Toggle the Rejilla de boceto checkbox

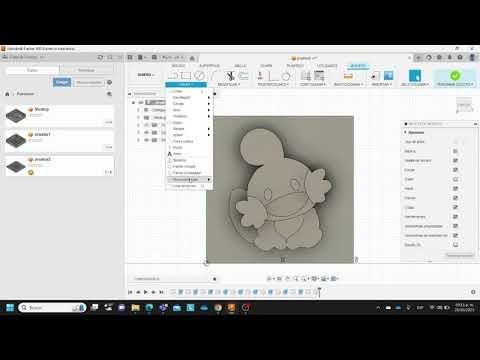tap(455, 160)
